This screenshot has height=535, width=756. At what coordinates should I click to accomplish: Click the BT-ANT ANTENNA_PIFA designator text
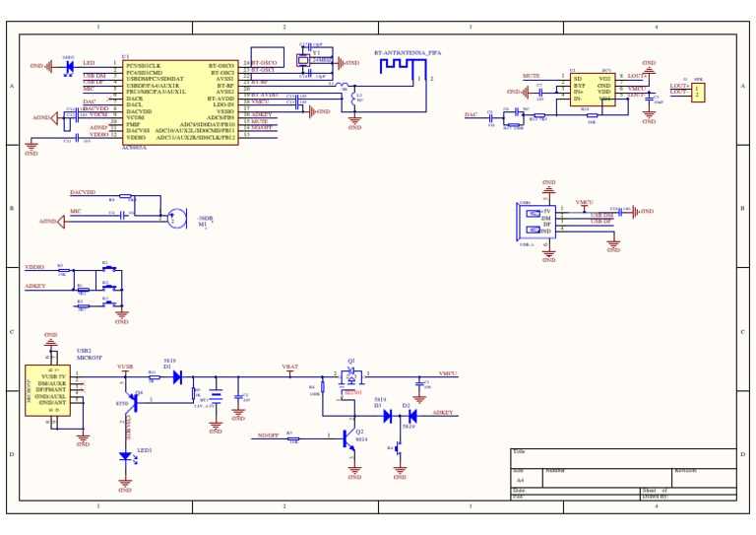pos(408,52)
